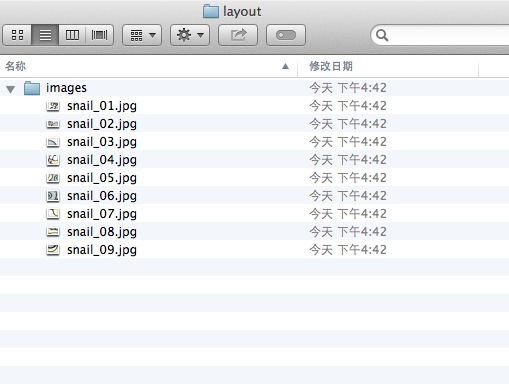Select the snail_06.jpg thumbnail icon

tap(53, 196)
